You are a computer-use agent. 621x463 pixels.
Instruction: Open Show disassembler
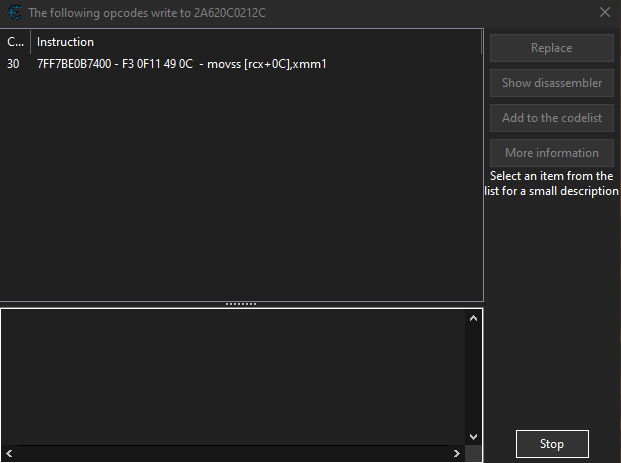[x=551, y=83]
